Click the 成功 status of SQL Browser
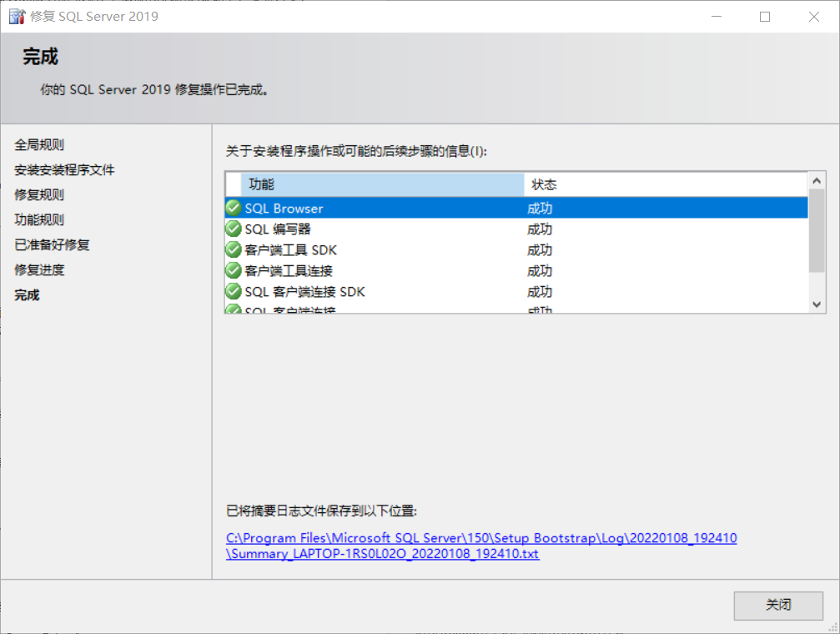Screen dimensions: 840x634 [x=540, y=208]
